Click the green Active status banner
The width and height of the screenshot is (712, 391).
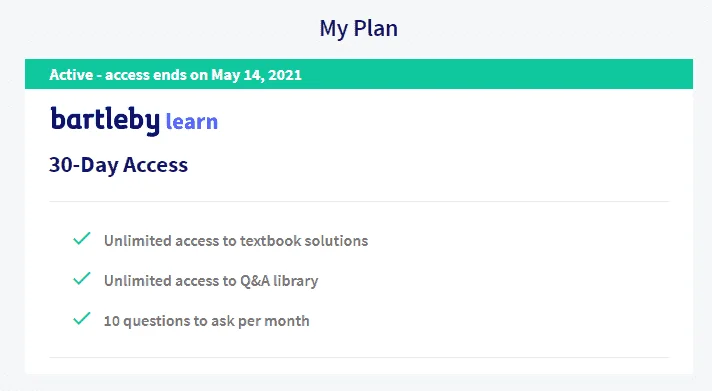click(359, 74)
